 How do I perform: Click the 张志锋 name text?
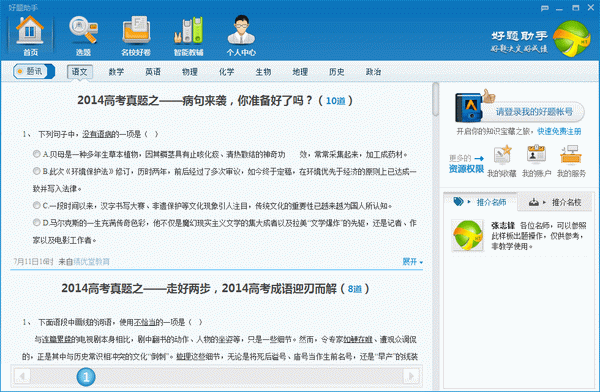pos(503,225)
